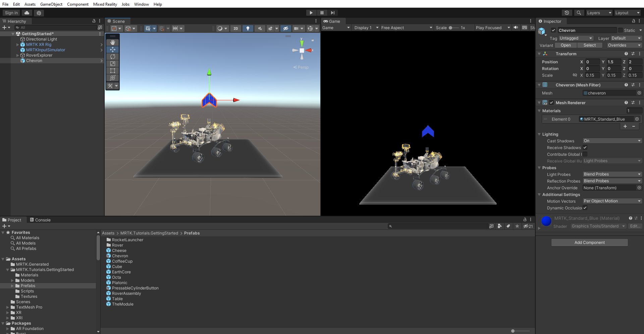Open the Component menu
Viewport: 644px width, 334px height.
tap(78, 4)
